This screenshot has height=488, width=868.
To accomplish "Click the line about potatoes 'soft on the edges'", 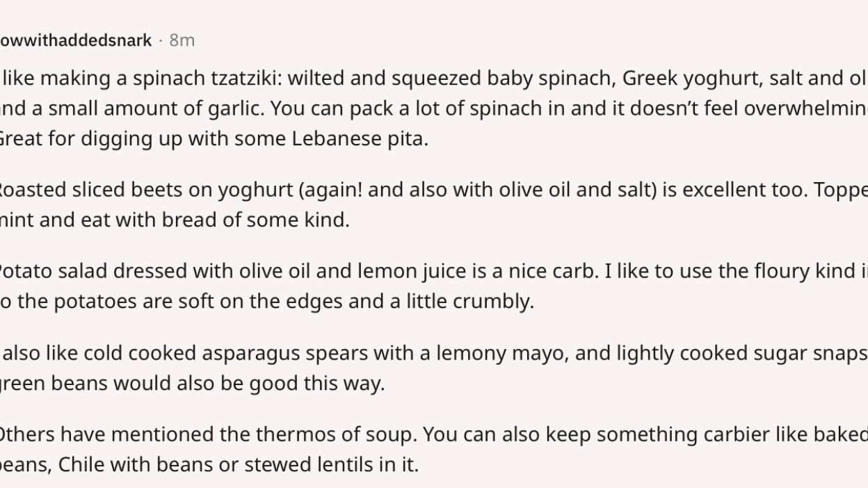I will pyautogui.click(x=267, y=302).
